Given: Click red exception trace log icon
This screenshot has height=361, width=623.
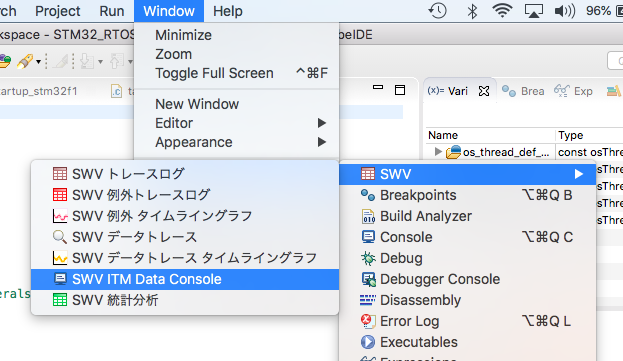Looking at the screenshot, I should pos(60,195).
